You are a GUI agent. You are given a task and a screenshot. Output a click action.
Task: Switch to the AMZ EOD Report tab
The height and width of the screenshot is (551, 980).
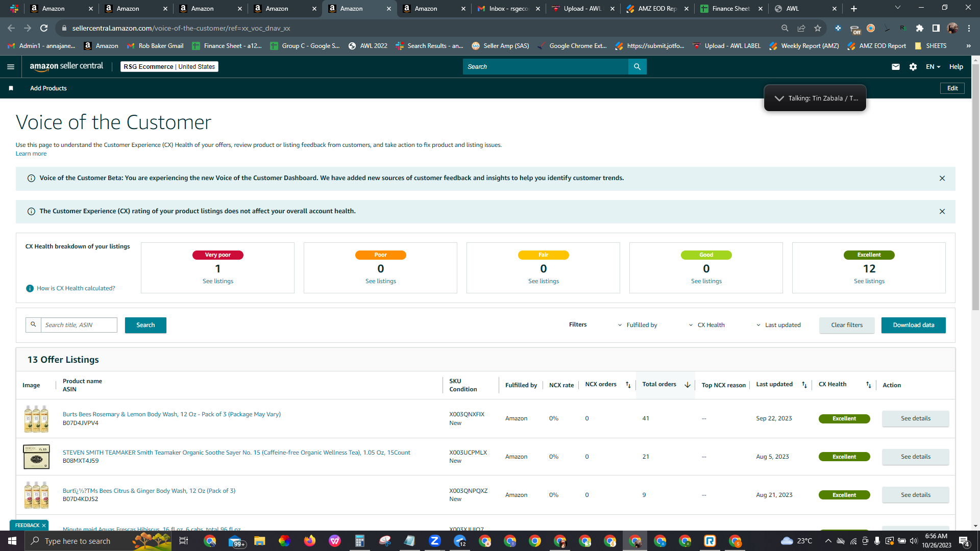click(657, 9)
